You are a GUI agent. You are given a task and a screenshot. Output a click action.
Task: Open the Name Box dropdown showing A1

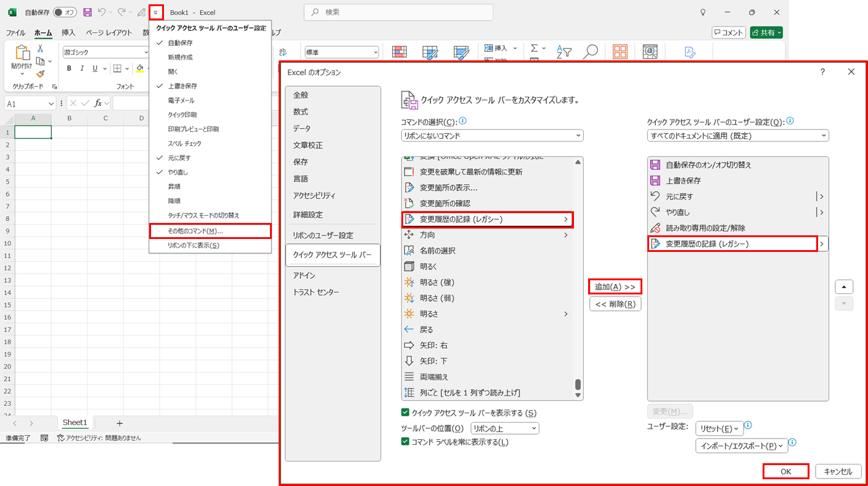tap(51, 103)
